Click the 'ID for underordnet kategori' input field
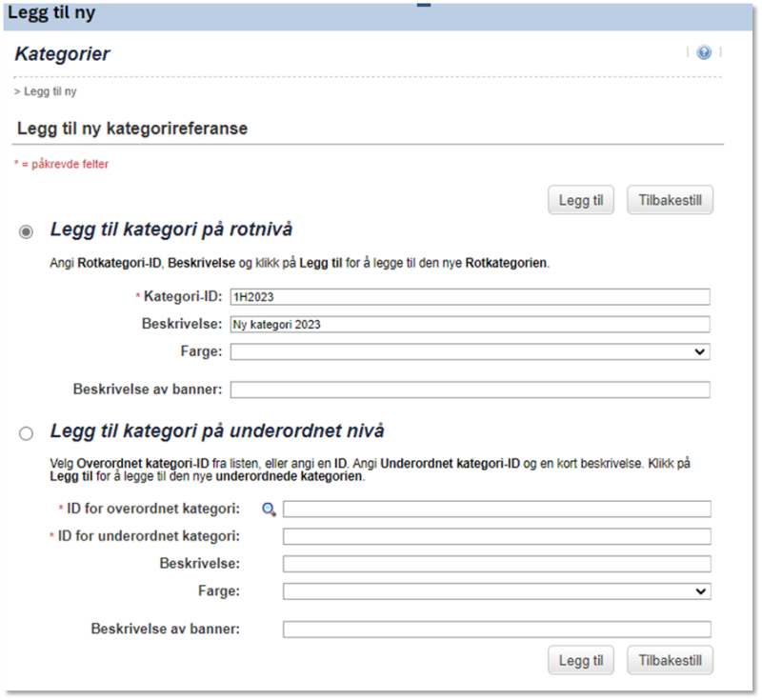Screen dimensions: 762x700 pos(496,536)
